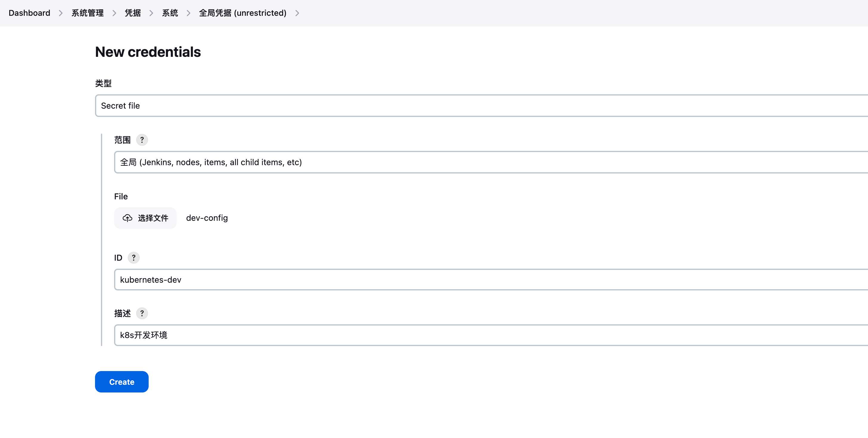Expand chevron after 凭据 breadcrumb
868x438 pixels.
click(151, 13)
